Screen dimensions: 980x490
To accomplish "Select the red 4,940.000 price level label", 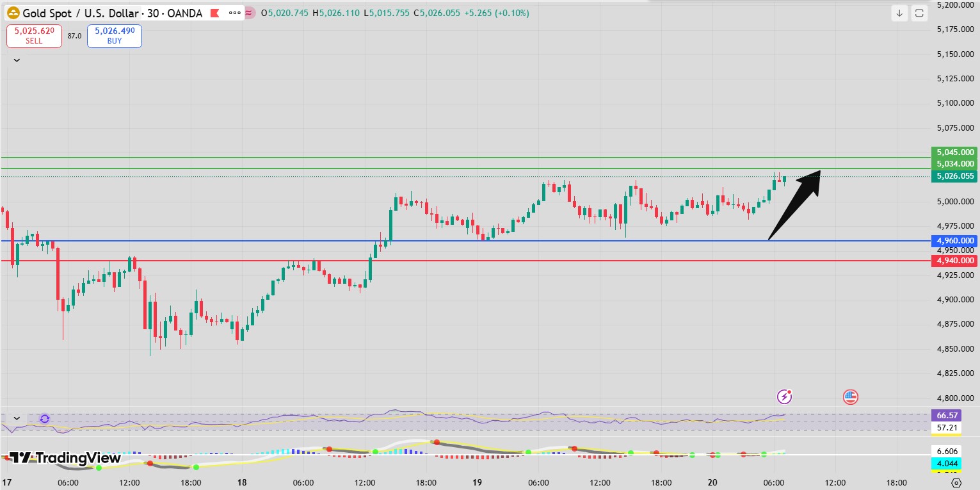I will (x=955, y=261).
